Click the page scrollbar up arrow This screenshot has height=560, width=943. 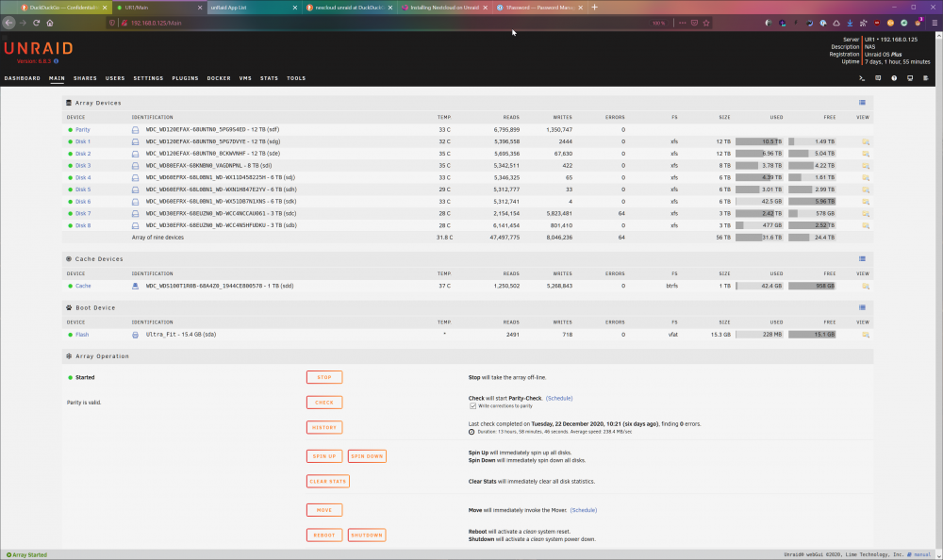(x=939, y=36)
